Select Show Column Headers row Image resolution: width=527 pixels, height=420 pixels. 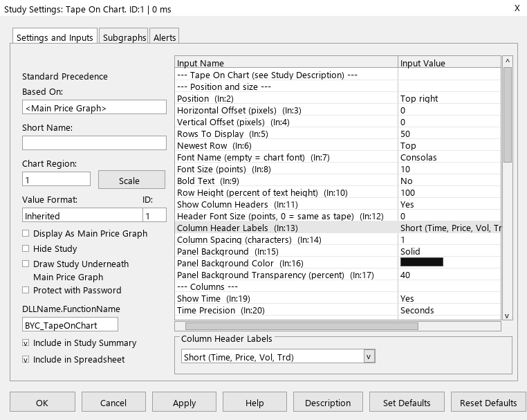[338, 204]
